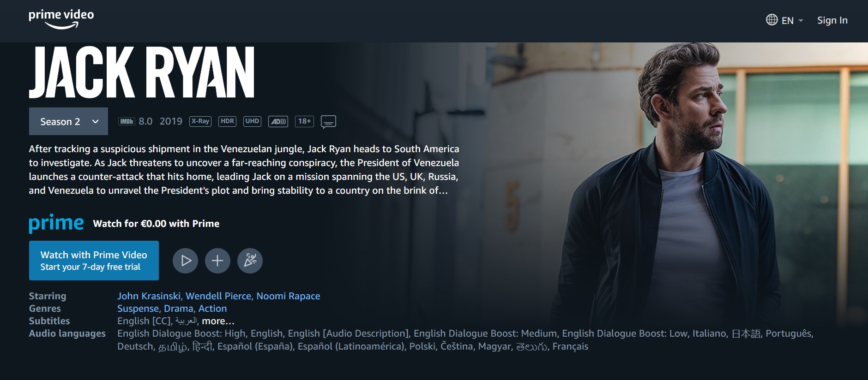Open John Krasinski's cast link
Screen dimensions: 868x380
pyautogui.click(x=149, y=296)
